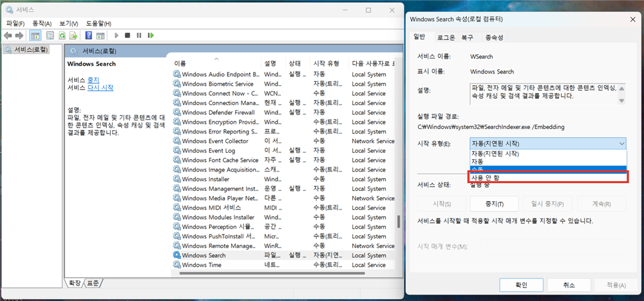
Task: Click the '다시 시작' service link
Action: pyautogui.click(x=100, y=88)
